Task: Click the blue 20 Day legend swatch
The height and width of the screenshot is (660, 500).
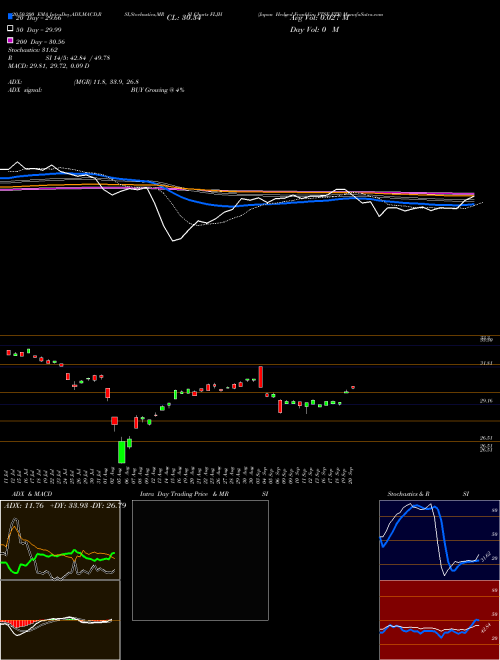Action: (x=10, y=17)
